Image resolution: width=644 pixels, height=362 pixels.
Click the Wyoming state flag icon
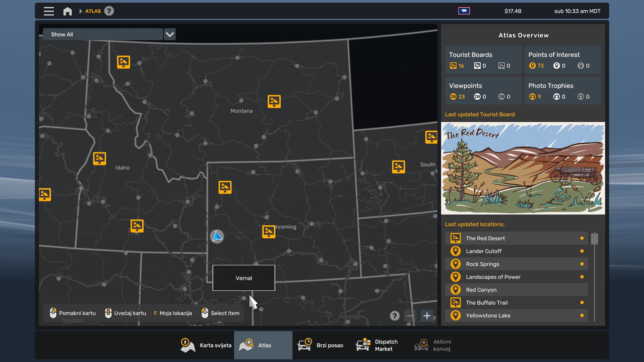(x=464, y=11)
